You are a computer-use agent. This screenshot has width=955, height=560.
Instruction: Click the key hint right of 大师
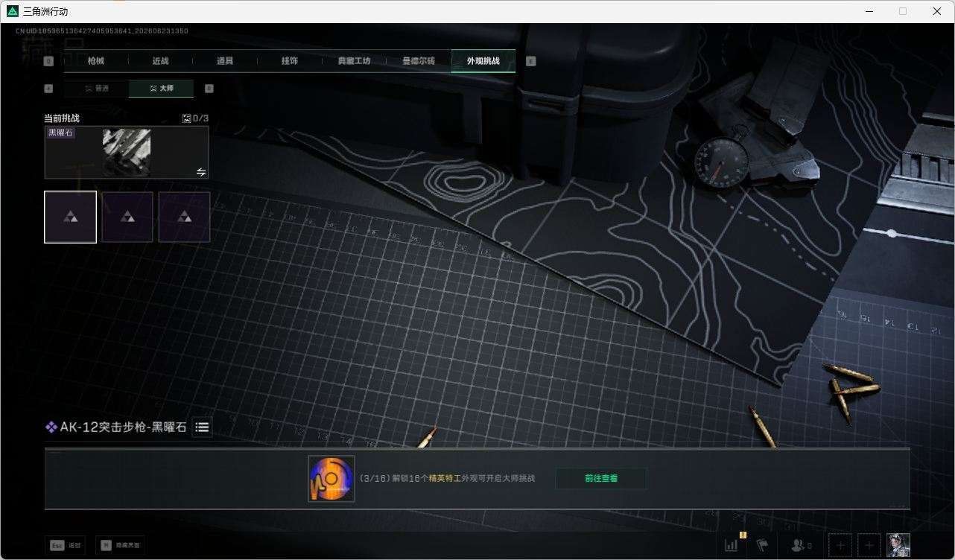click(209, 89)
